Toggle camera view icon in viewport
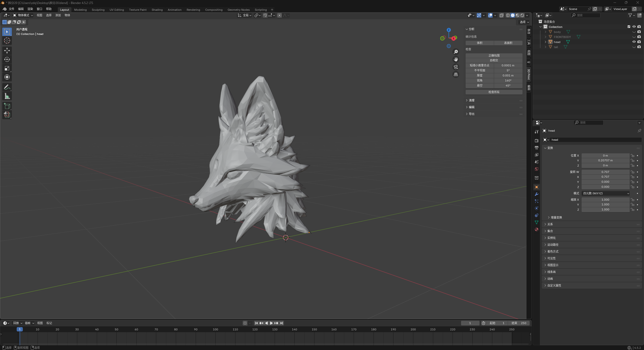Image resolution: width=644 pixels, height=350 pixels. pos(456,67)
